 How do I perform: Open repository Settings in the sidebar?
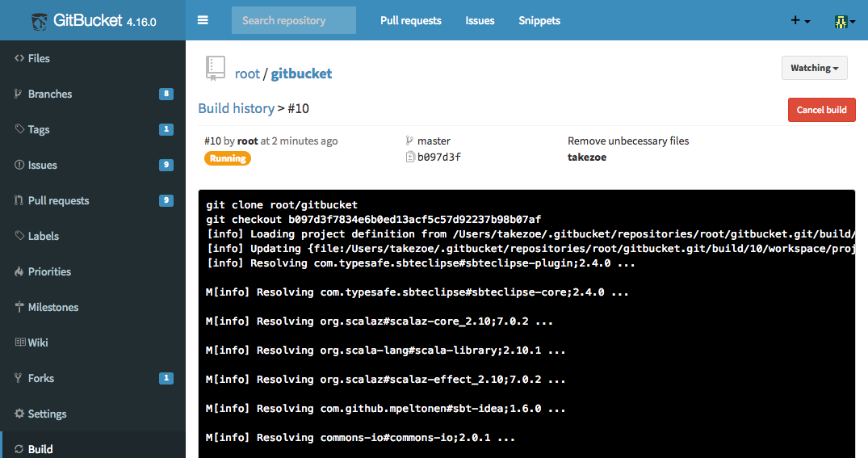(x=47, y=414)
